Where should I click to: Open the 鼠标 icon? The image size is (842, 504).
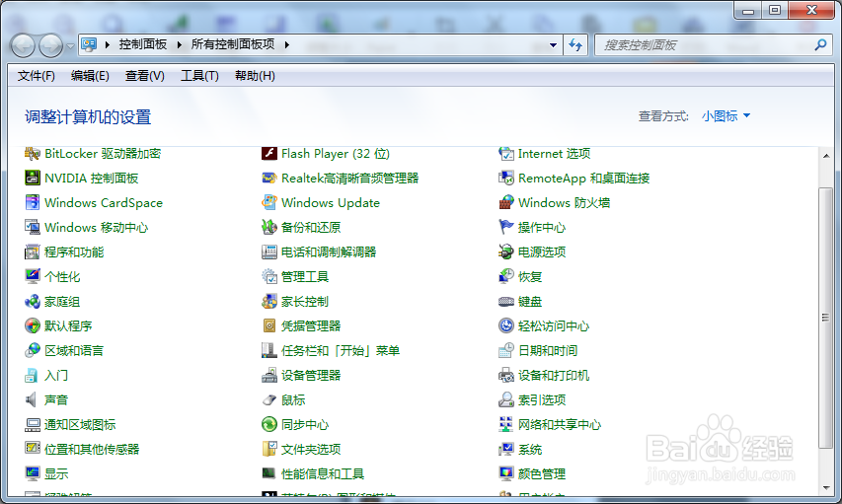269,399
